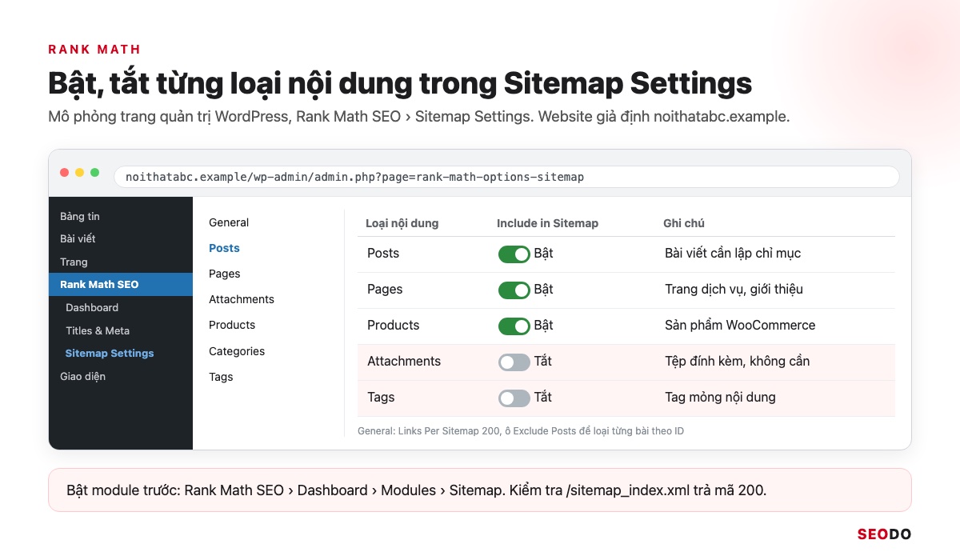Click the red close window dot
This screenshot has height=560, width=960.
click(x=65, y=172)
